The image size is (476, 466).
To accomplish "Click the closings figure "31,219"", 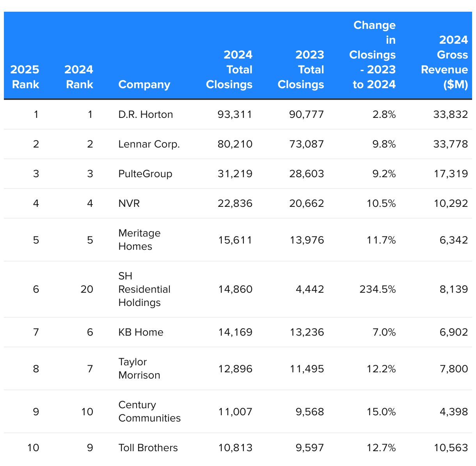I will [235, 174].
